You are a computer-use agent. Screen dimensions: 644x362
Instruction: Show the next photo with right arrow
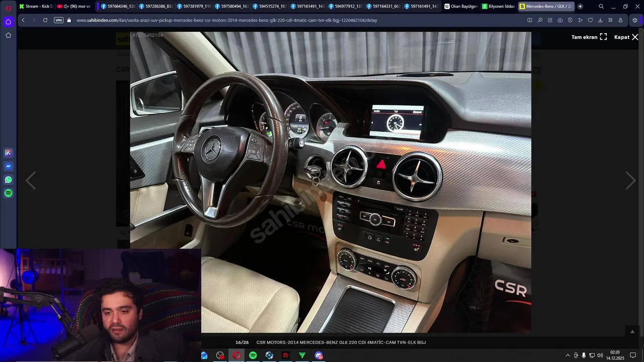click(x=630, y=180)
